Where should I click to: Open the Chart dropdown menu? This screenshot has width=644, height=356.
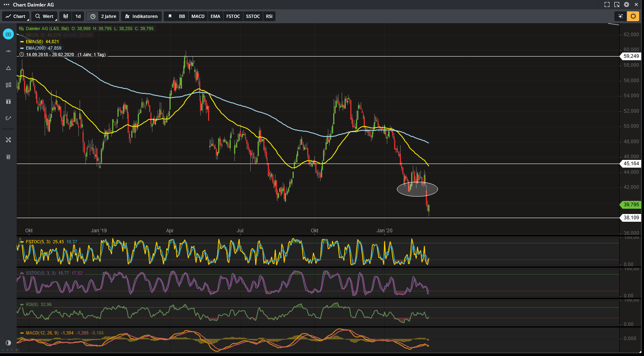pyautogui.click(x=15, y=16)
